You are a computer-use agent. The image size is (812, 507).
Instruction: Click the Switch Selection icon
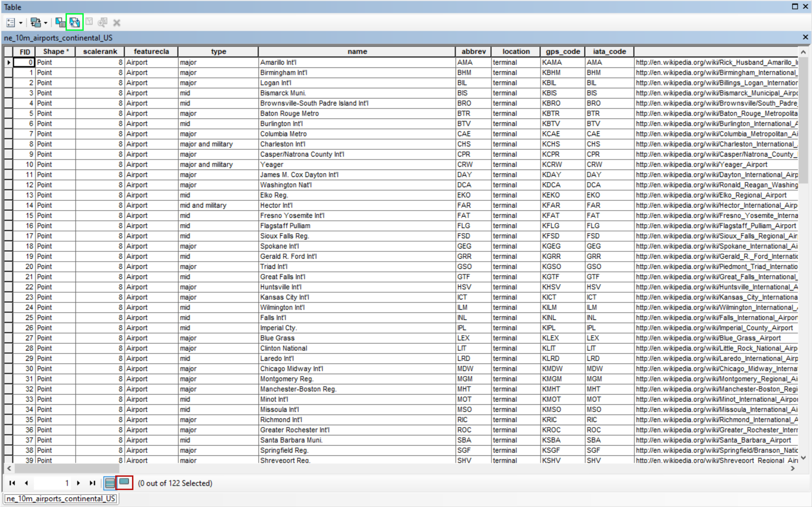pos(74,23)
